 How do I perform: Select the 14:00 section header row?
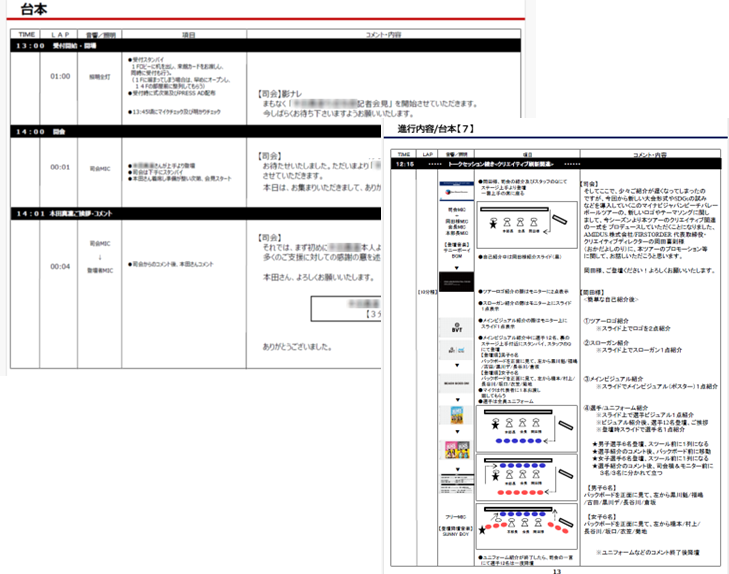(x=196, y=132)
